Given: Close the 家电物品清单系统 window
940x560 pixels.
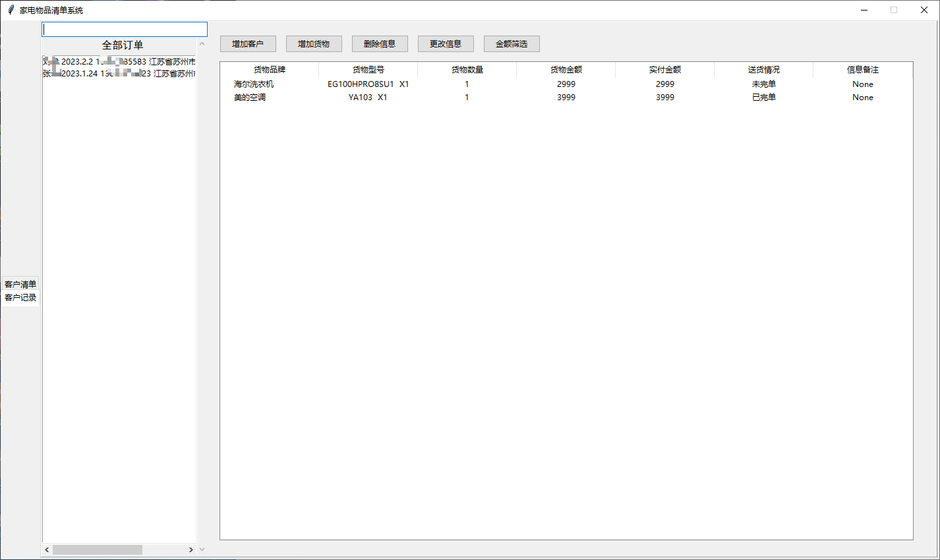Looking at the screenshot, I should click(x=924, y=10).
